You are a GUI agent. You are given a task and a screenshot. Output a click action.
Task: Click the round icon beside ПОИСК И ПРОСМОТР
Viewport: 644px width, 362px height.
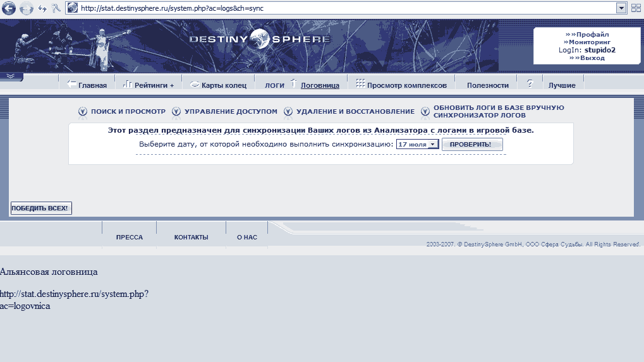click(83, 112)
